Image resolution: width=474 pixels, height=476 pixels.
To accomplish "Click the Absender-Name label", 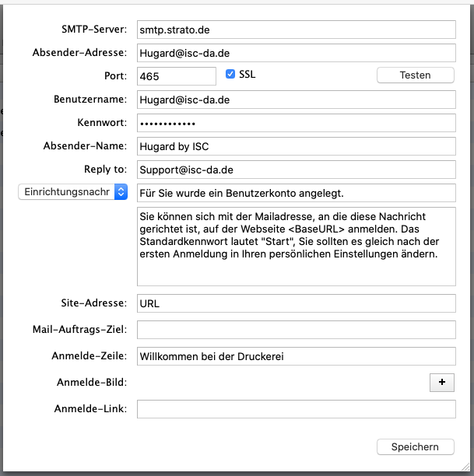I will 85,146.
